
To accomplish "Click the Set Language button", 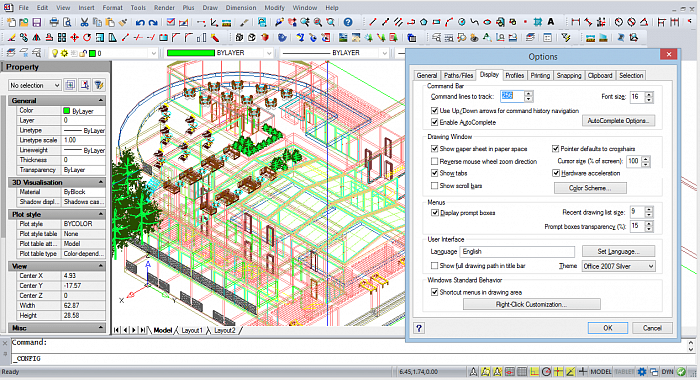I will [x=618, y=251].
